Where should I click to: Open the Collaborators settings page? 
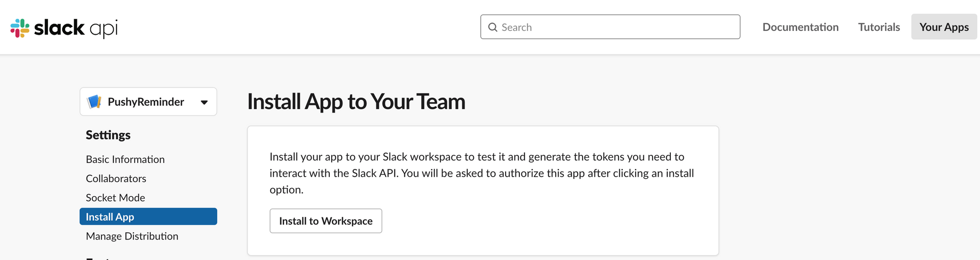coord(116,178)
